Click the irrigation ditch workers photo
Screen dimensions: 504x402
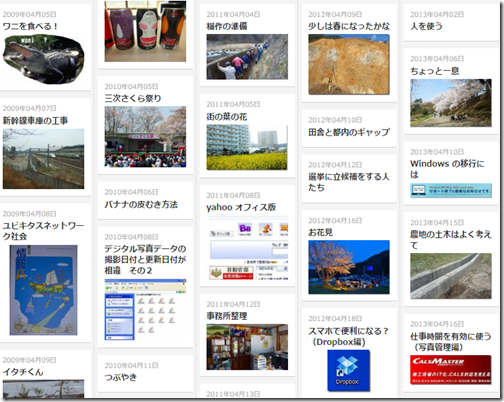point(247,57)
